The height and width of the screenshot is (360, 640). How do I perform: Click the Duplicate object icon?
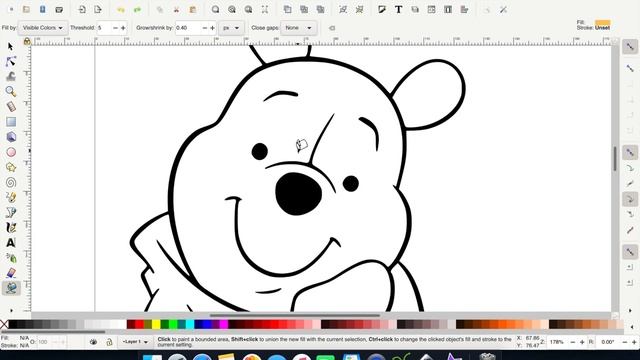pyautogui.click(x=288, y=9)
